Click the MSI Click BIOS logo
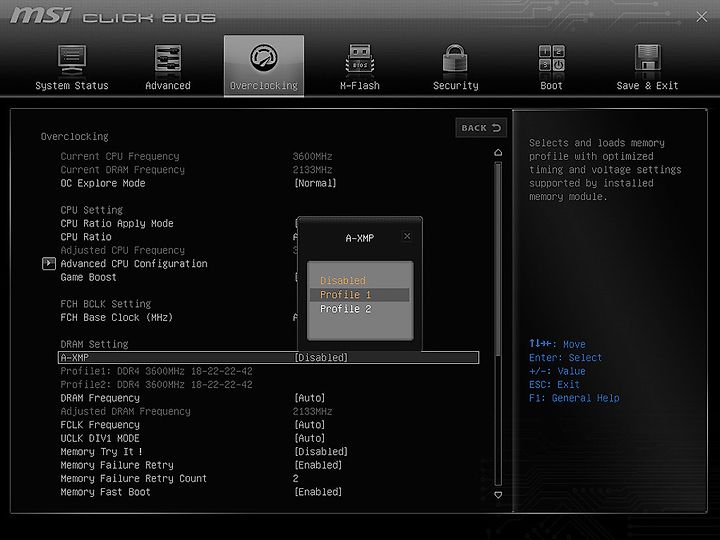720x540 pixels. click(x=112, y=16)
